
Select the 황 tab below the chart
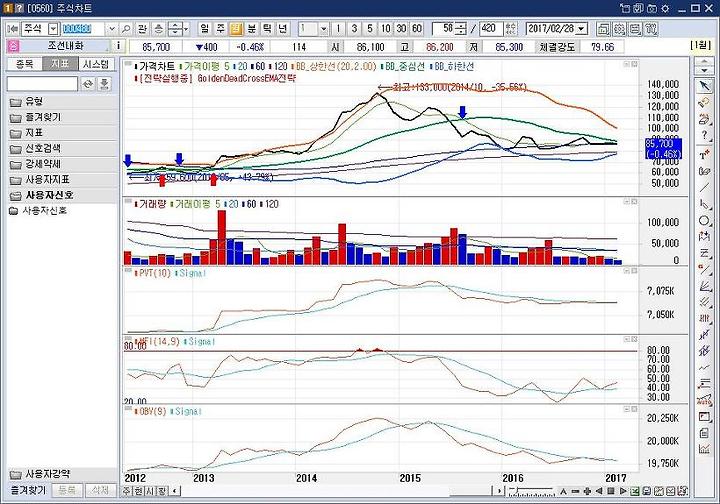pos(162,491)
